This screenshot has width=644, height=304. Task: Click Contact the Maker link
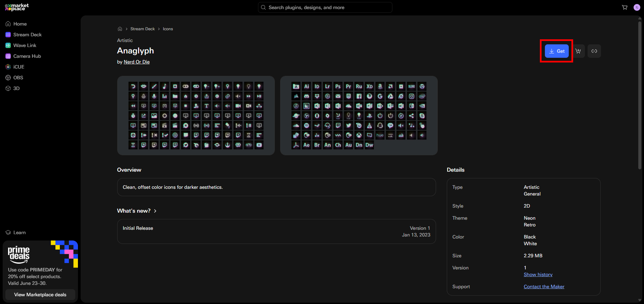[x=544, y=287]
